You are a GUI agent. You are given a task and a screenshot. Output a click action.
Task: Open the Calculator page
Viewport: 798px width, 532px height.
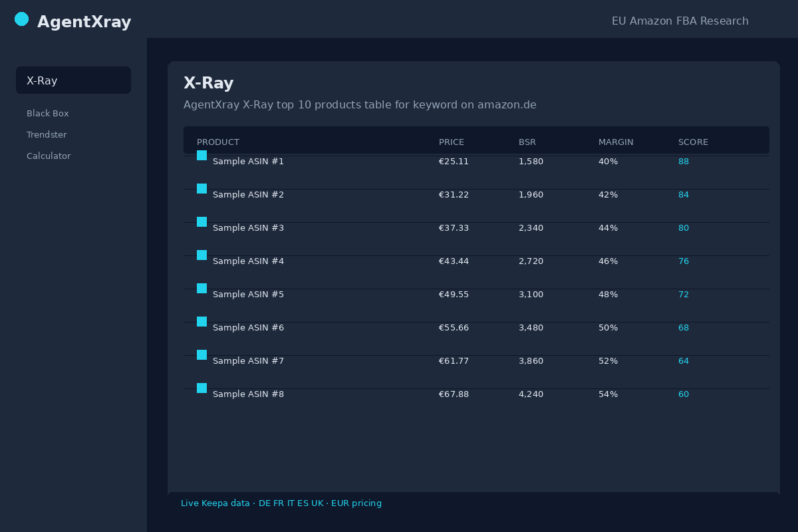tap(49, 156)
